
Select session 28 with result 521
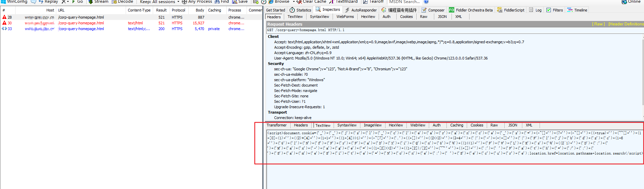tap(131, 17)
